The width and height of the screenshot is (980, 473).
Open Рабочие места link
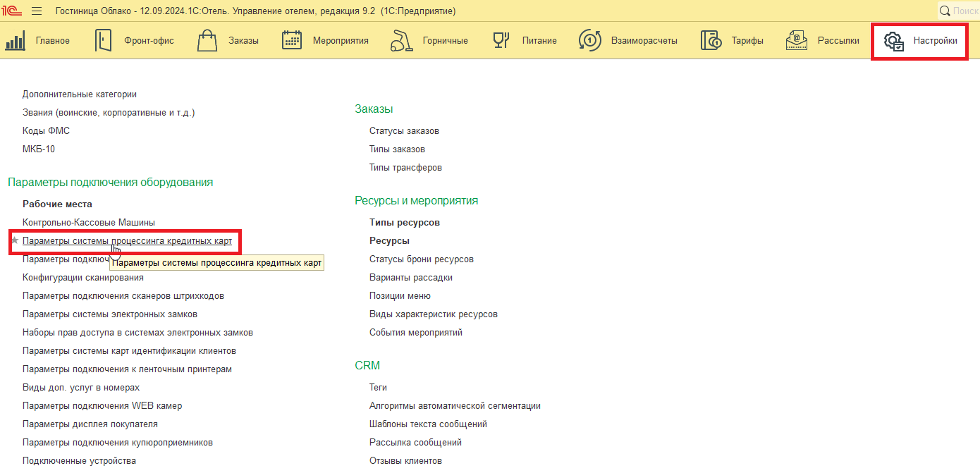tap(57, 204)
